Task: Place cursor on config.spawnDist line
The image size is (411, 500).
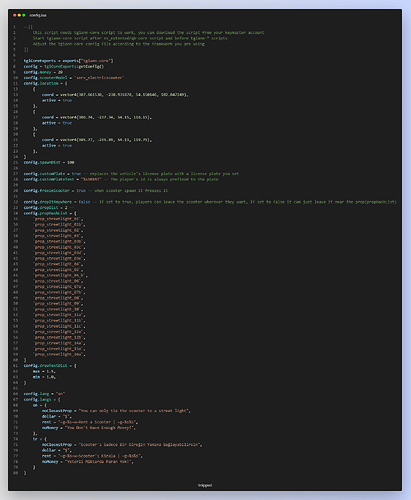Action: click(x=49, y=162)
